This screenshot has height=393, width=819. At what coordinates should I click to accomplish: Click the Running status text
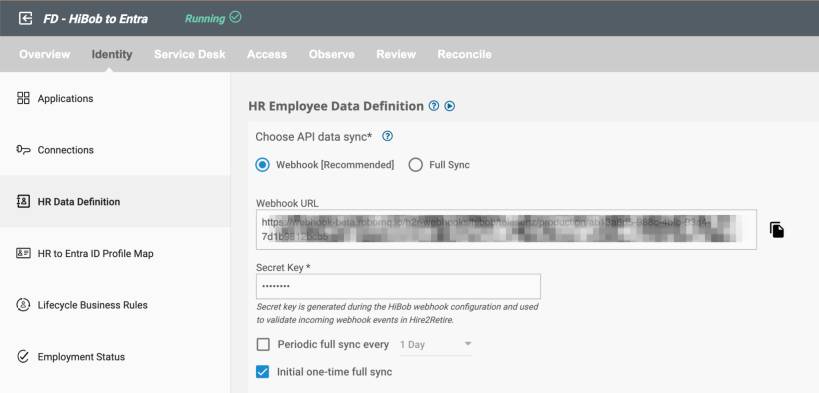205,19
